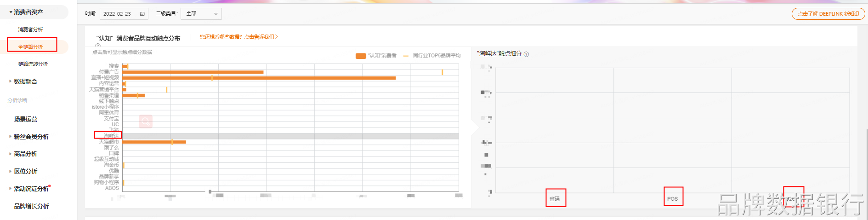Screen dimensions: 868x220
Task: Select the 销售渠道 bar in the chart
Action: click(x=134, y=96)
